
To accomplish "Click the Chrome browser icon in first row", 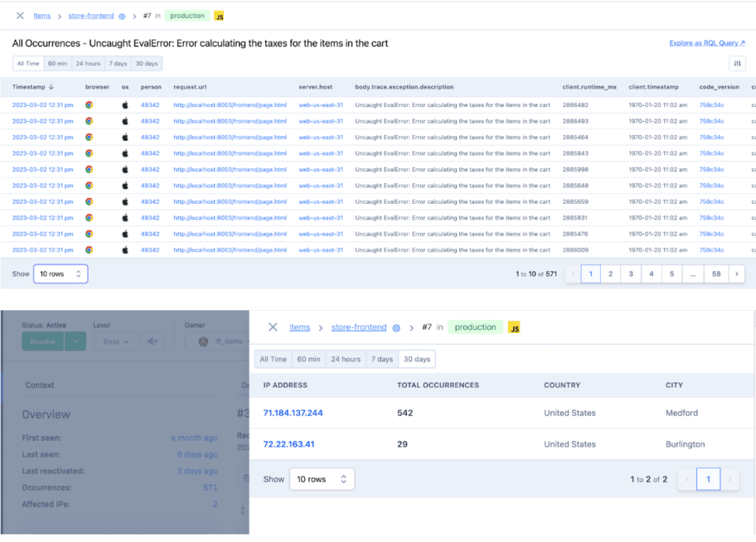I will [x=89, y=105].
